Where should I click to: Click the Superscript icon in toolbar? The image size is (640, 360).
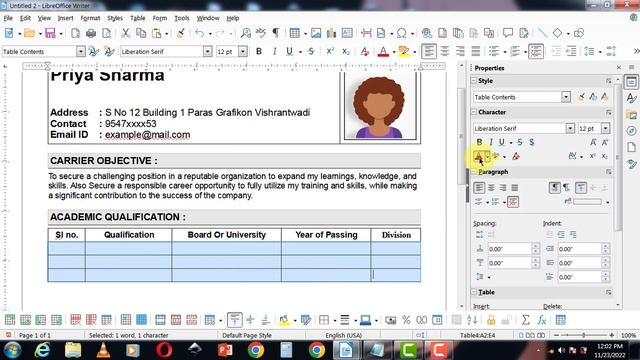click(330, 51)
